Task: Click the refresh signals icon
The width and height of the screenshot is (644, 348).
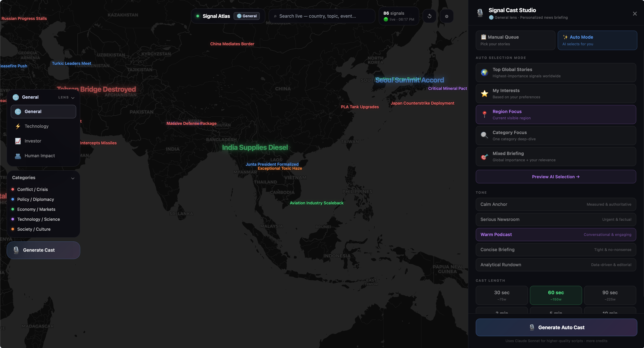Action: pos(430,16)
